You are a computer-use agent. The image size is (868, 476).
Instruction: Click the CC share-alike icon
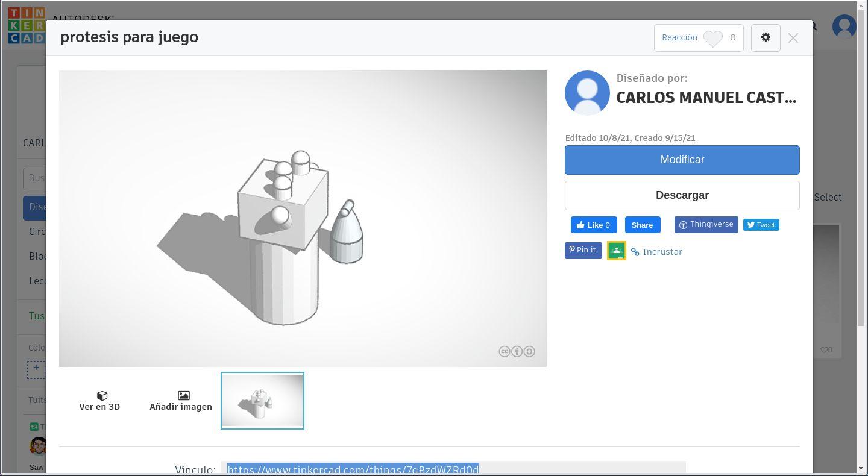529,351
